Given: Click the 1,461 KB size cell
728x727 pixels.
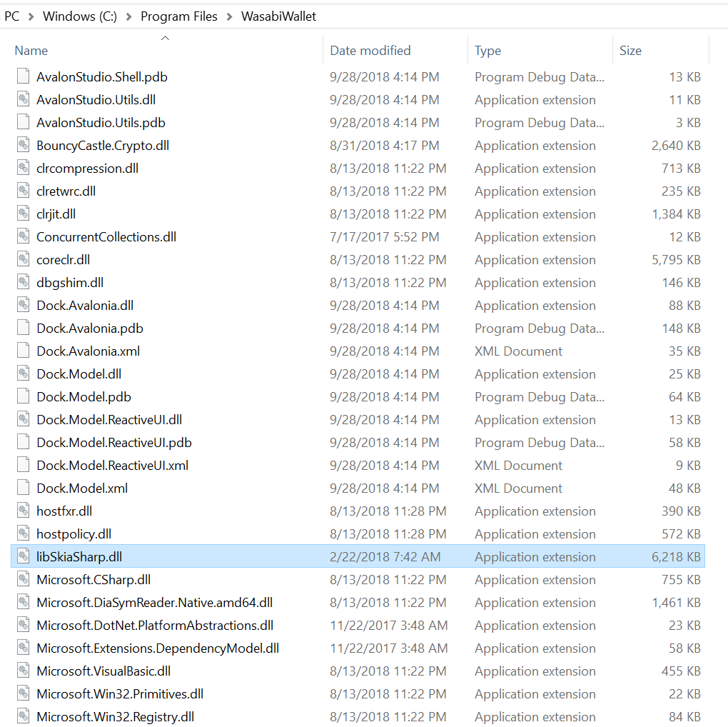Looking at the screenshot, I should pyautogui.click(x=676, y=603).
